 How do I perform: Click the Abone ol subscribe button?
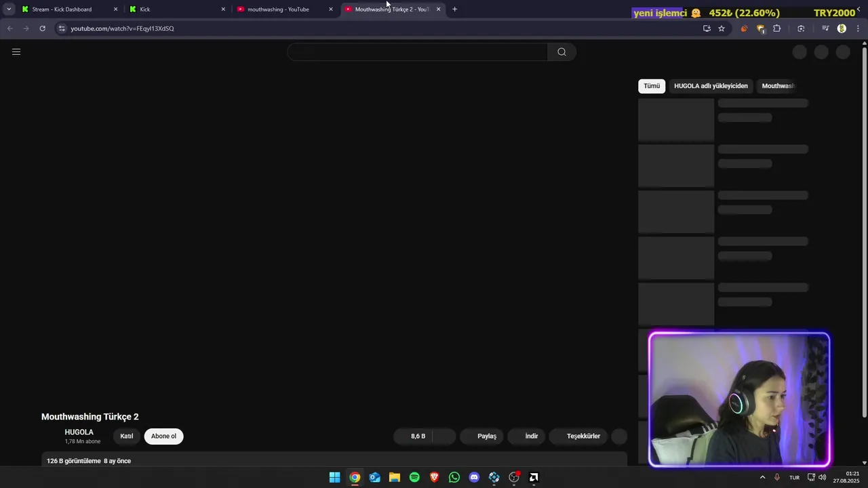[x=163, y=436]
